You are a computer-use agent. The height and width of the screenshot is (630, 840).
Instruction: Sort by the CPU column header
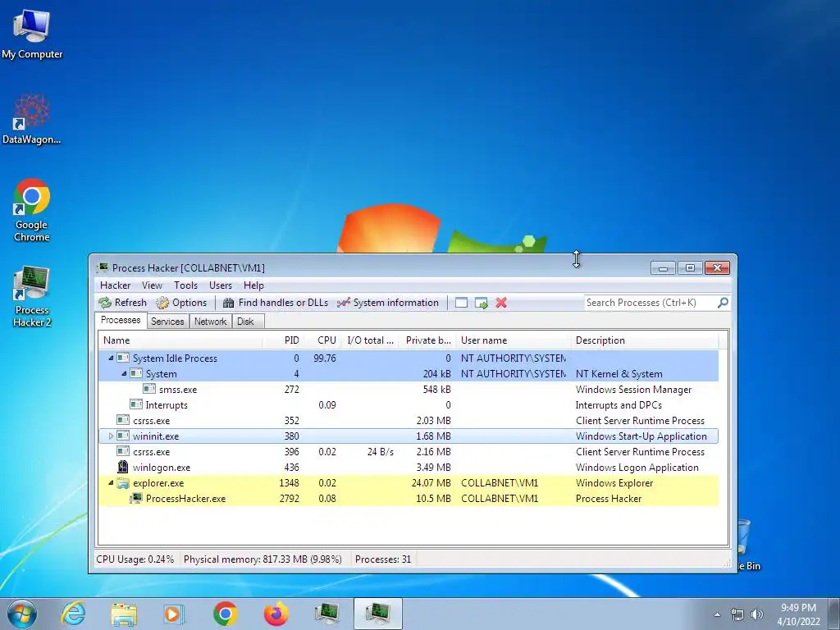[323, 340]
